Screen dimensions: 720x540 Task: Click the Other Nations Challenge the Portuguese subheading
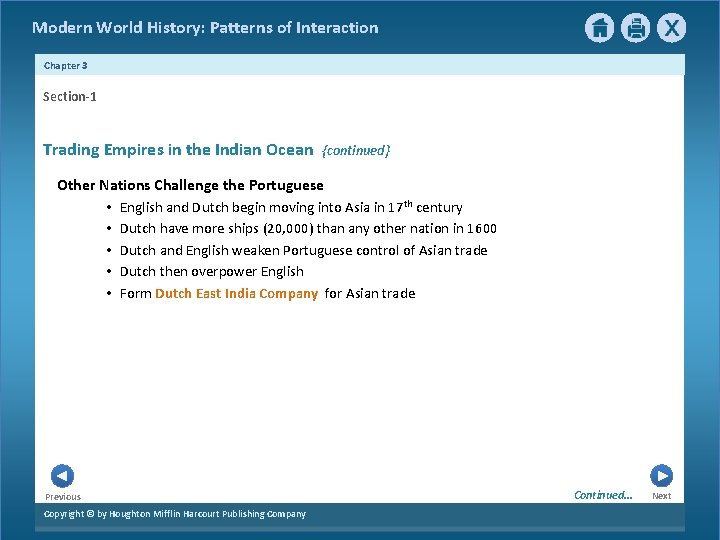(x=190, y=185)
